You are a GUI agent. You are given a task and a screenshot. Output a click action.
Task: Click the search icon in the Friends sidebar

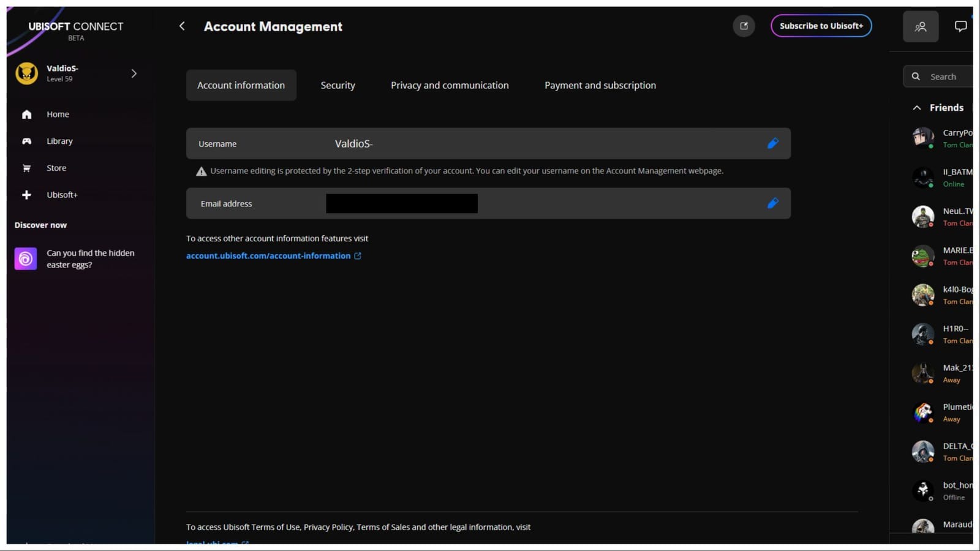916,76
